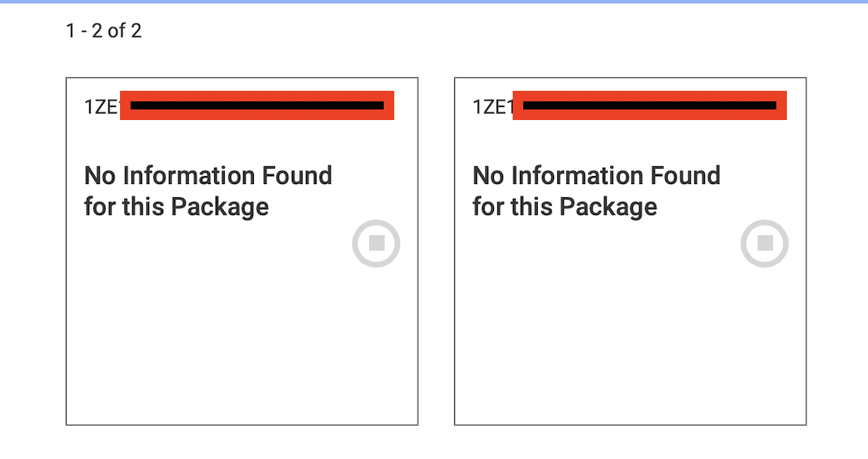
Task: Select the square inside left card's status circle
Action: click(376, 243)
